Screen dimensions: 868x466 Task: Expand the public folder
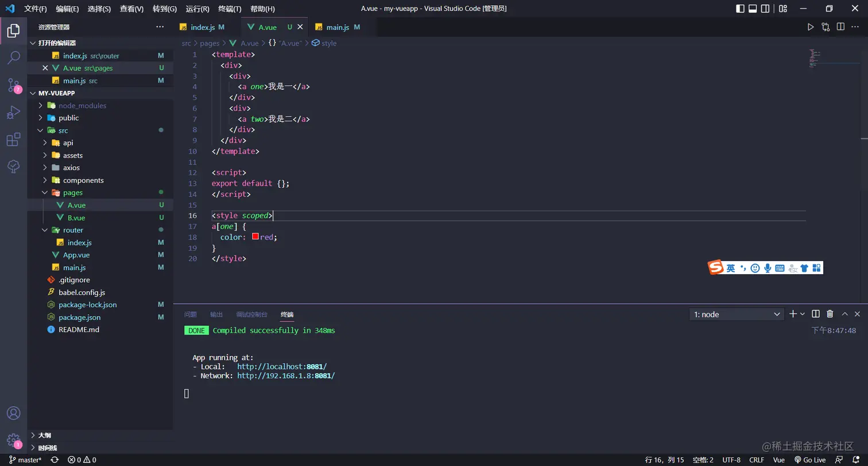100,118
